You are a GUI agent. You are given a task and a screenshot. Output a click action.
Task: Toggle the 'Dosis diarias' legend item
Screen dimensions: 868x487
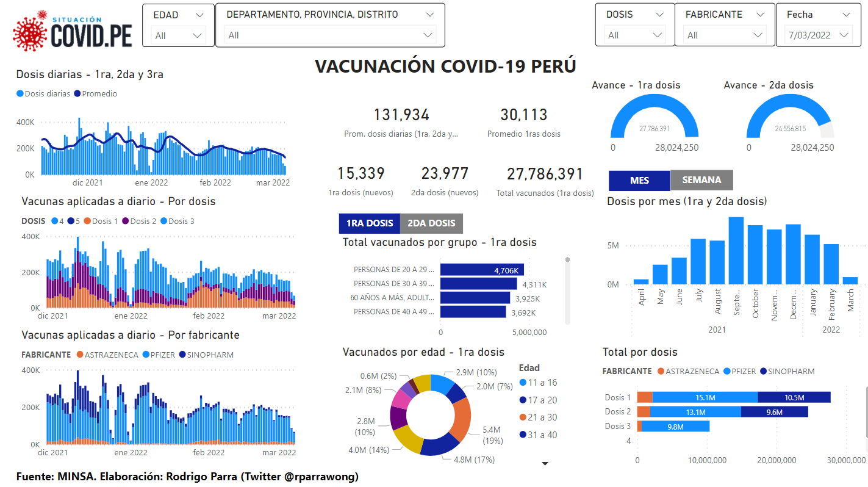pos(43,94)
